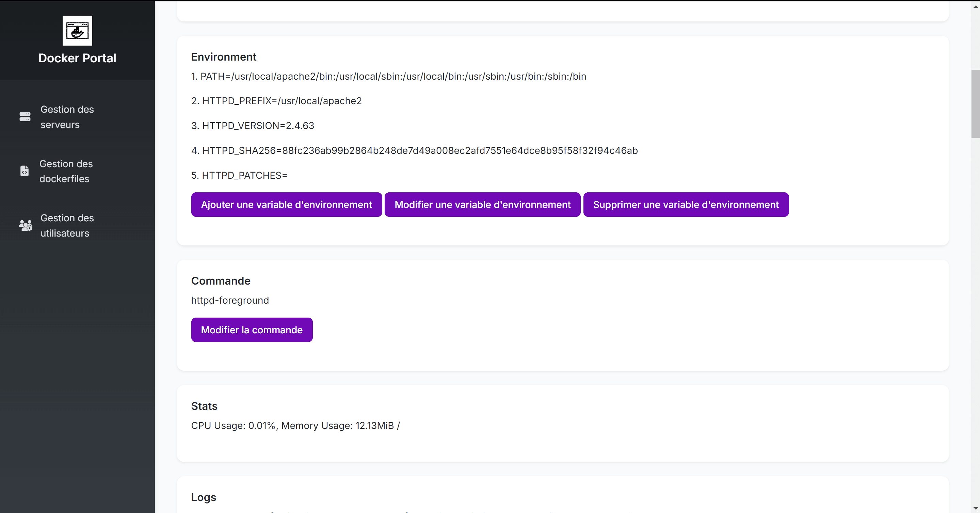Click the Environment section heading
The height and width of the screenshot is (513, 980).
[x=224, y=57]
